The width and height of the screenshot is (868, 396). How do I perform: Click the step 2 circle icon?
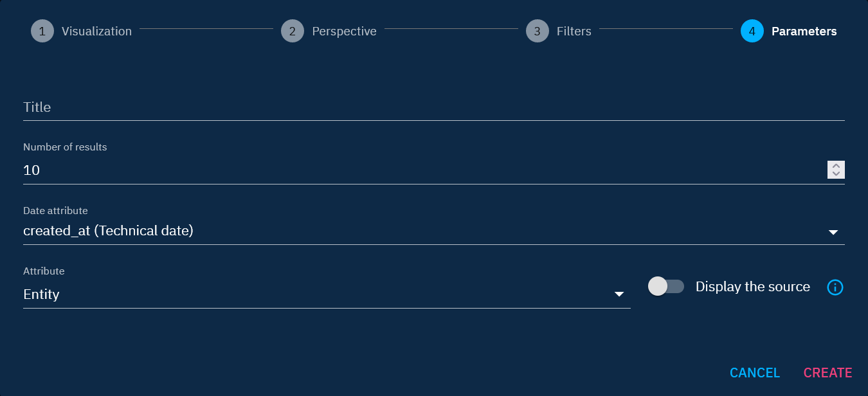point(293,31)
